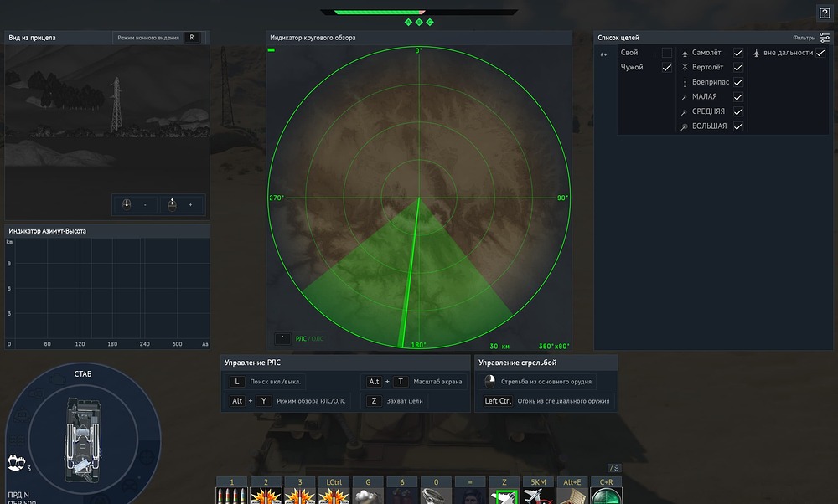Open the help question mark icon
Screen dimensions: 838x504
coord(825,13)
